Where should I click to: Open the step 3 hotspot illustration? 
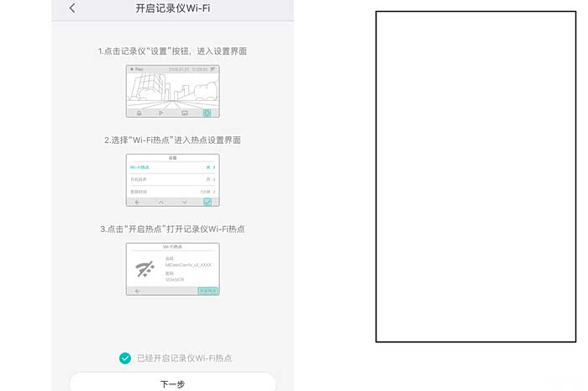[173, 269]
